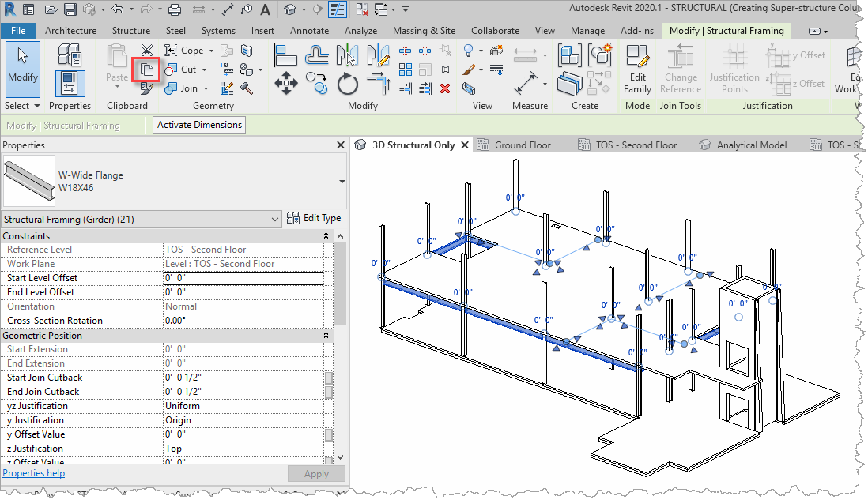868x500 pixels.
Task: Open the Steel ribbon tab
Action: click(x=175, y=31)
